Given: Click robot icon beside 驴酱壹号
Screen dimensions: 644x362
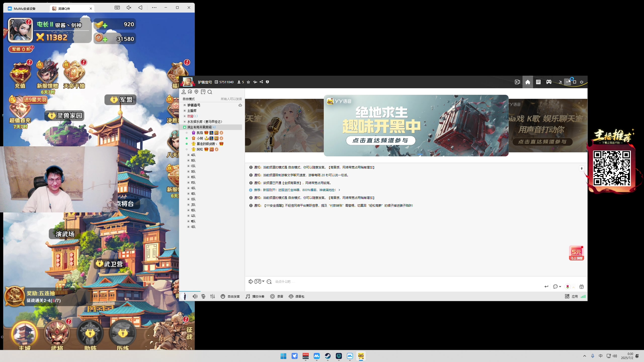Looking at the screenshot, I should coord(240,105).
